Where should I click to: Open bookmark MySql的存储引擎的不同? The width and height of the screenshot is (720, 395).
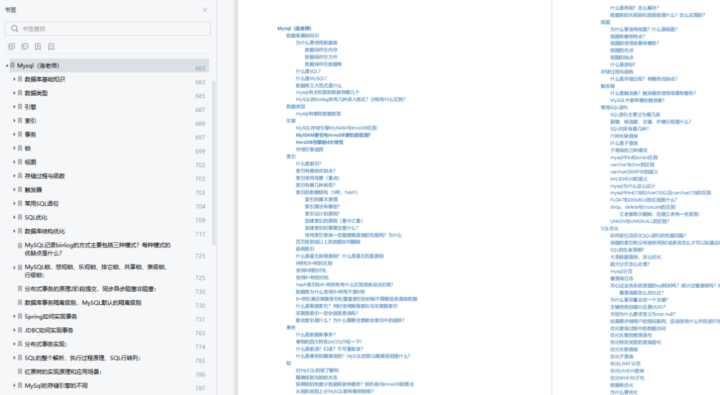[x=56, y=385]
